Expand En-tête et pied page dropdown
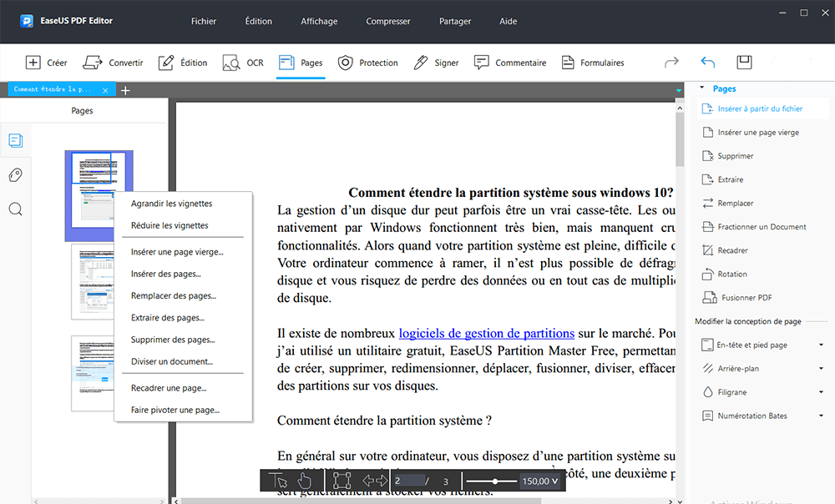Viewport: 835px width, 504px height. [x=821, y=345]
